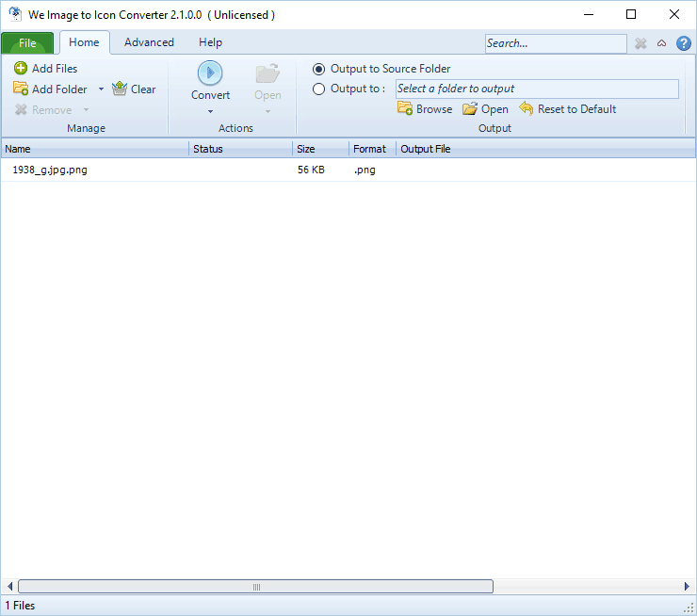Screen dimensions: 697x616
Task: Click the Size column header
Action: coord(320,149)
